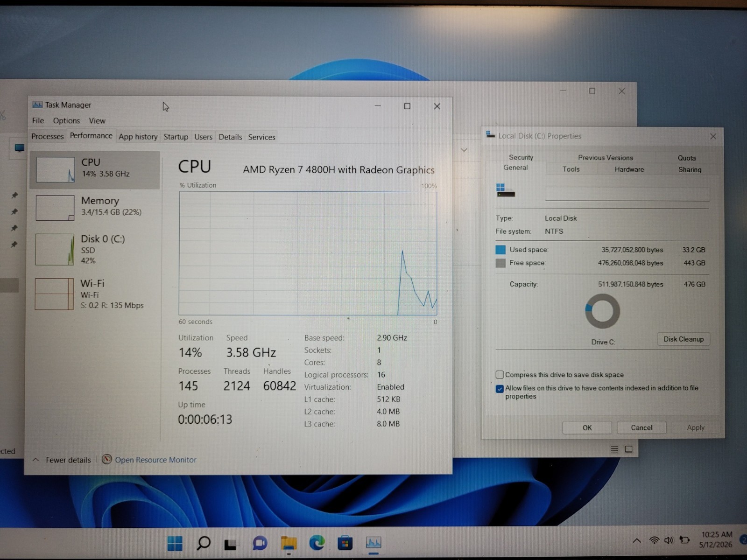Click OK in disk Properties
747x560 pixels.
point(587,427)
